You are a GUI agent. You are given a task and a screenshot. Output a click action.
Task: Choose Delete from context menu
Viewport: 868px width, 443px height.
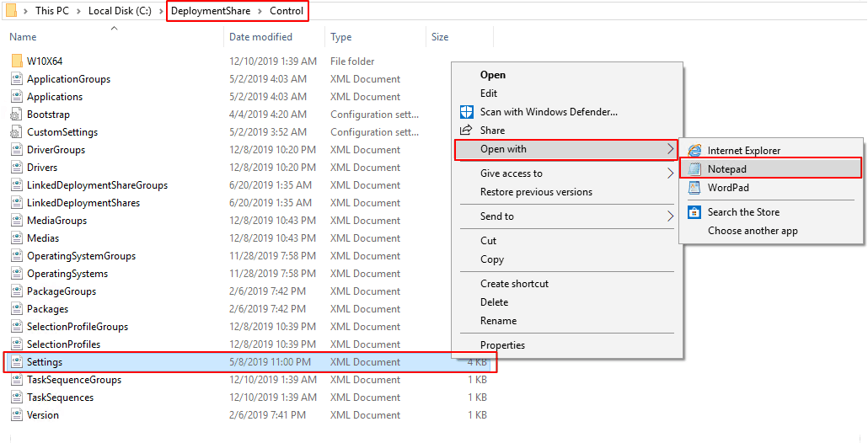coord(495,302)
